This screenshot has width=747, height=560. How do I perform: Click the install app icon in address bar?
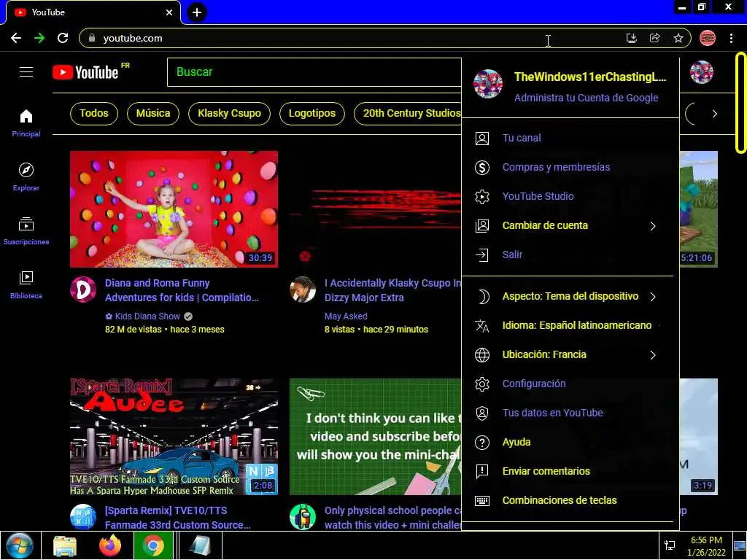point(631,38)
